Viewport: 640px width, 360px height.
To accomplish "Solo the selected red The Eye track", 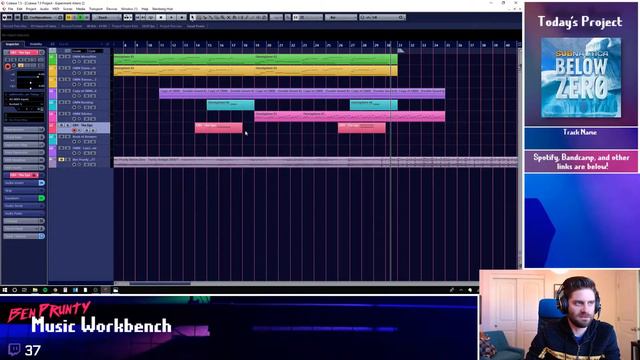I will point(67,125).
